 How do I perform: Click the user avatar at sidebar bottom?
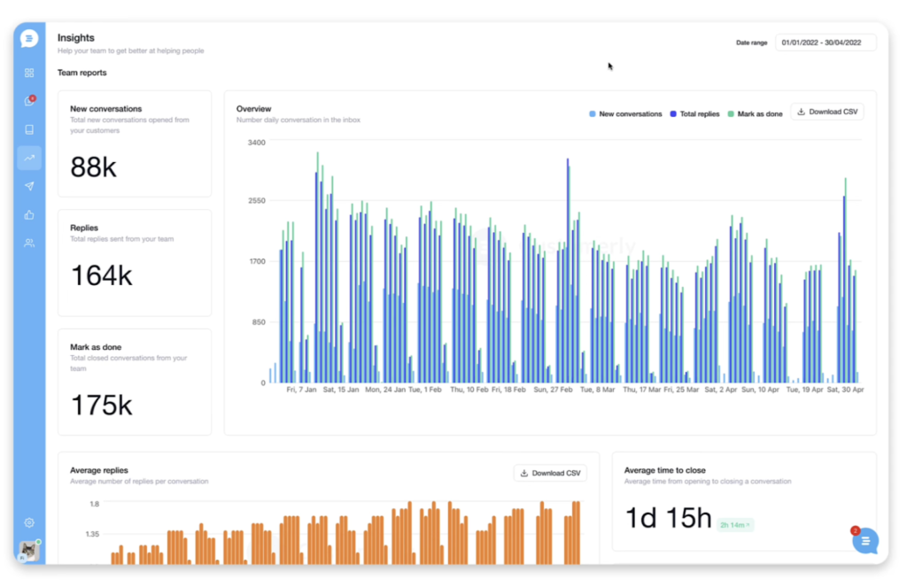click(28, 551)
